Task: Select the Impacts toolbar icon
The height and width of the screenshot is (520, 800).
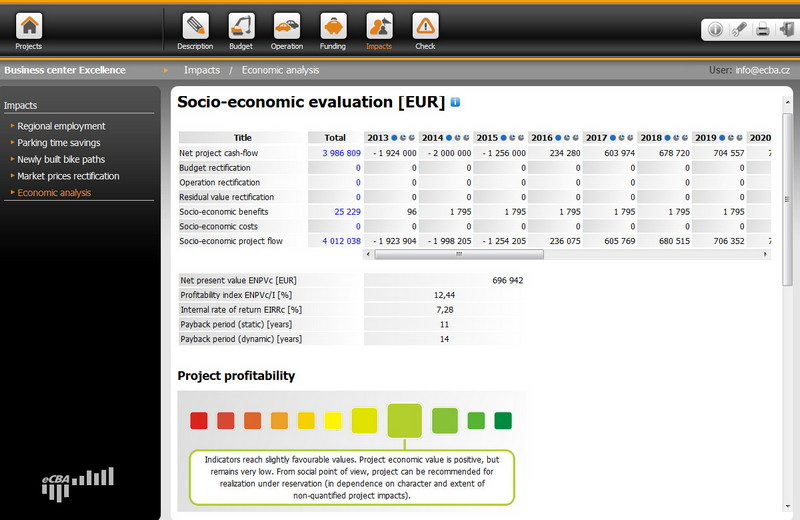Action: [379, 26]
